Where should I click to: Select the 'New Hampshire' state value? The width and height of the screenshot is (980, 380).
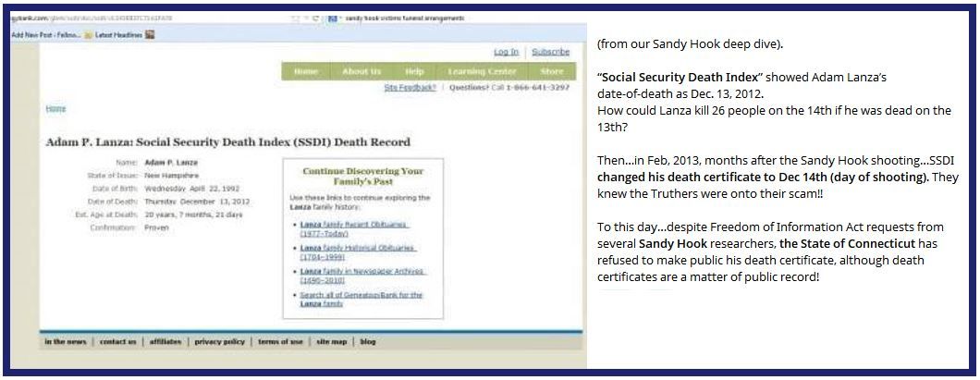[x=171, y=176]
